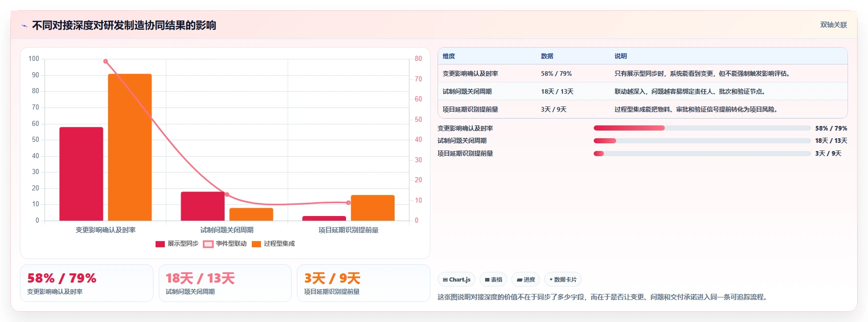
Task: Toggle the 过程型集成 legend entry
Action: (273, 244)
